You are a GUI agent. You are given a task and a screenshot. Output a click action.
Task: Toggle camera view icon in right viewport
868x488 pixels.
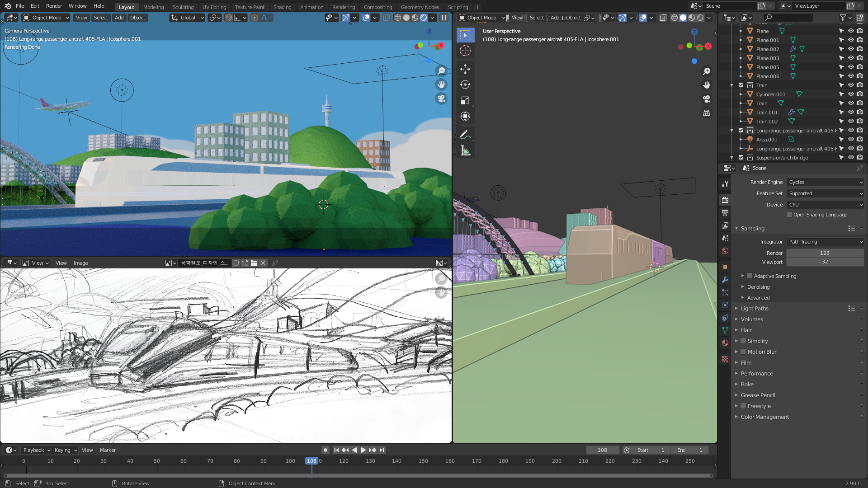tap(707, 99)
